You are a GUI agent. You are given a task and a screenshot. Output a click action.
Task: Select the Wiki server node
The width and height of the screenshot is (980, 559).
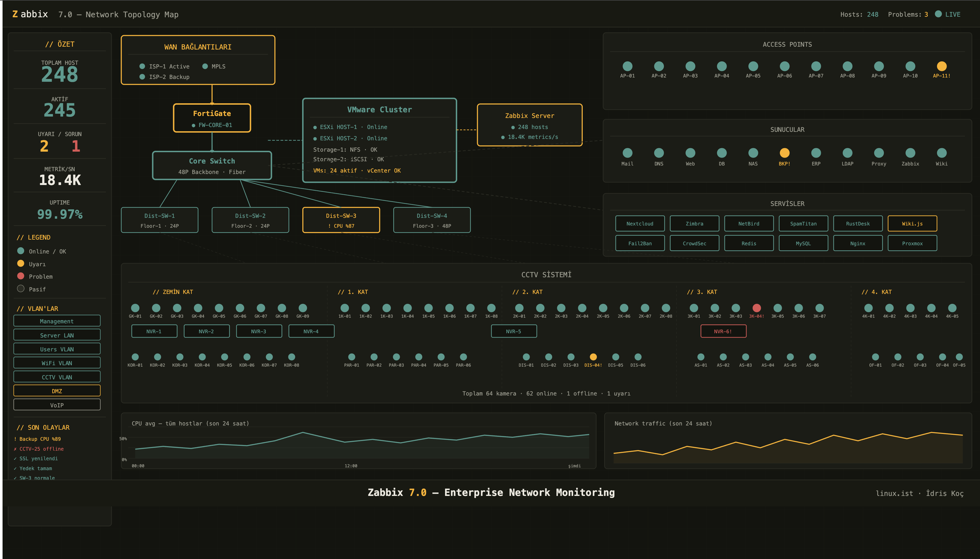(942, 153)
